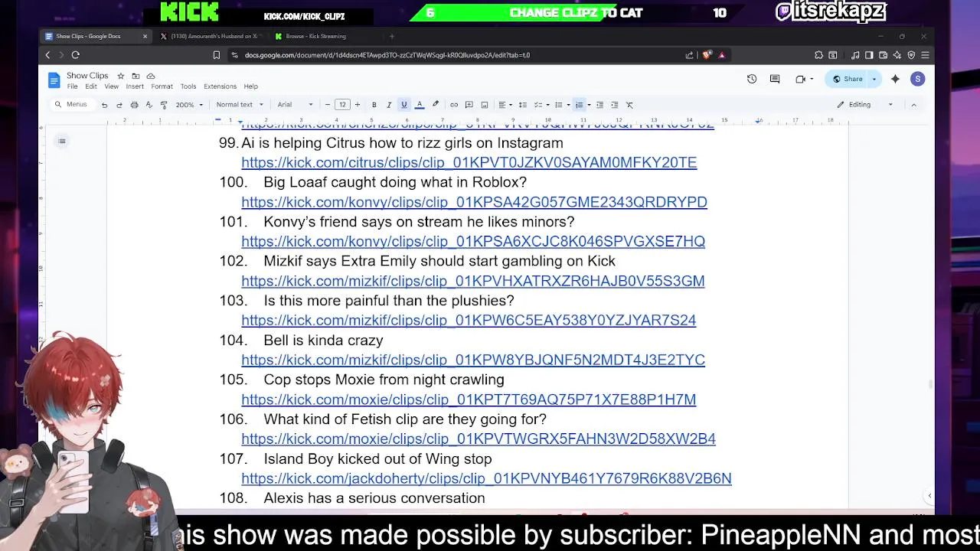The image size is (980, 551).
Task: Open the Editing mode dropdown
Action: (865, 105)
